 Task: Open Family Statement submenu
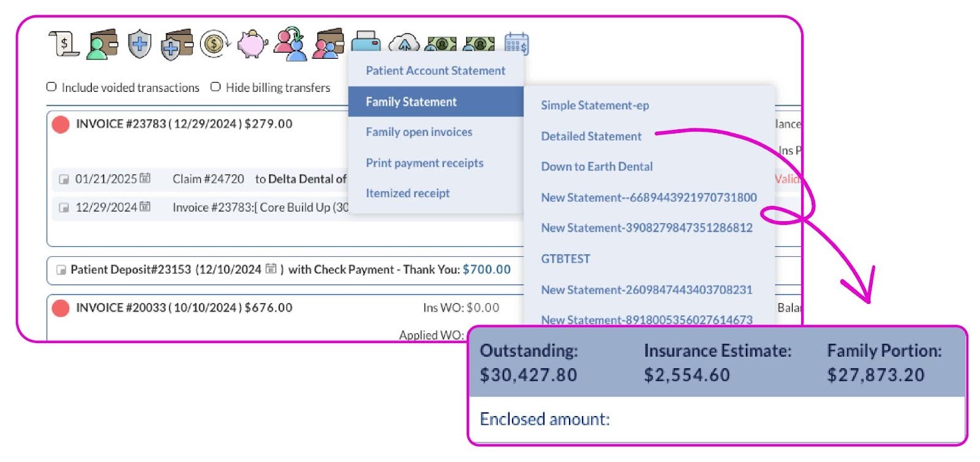click(x=411, y=102)
